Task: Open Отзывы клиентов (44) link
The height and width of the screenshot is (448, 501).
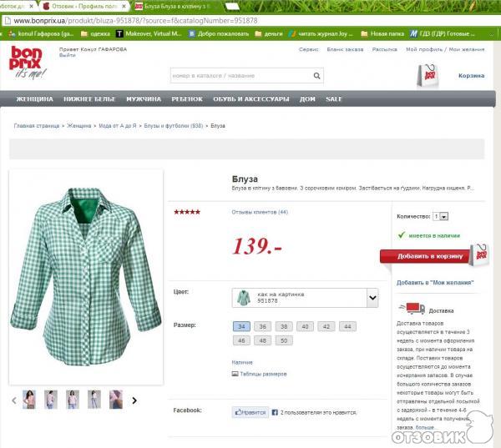Action: 259,212
